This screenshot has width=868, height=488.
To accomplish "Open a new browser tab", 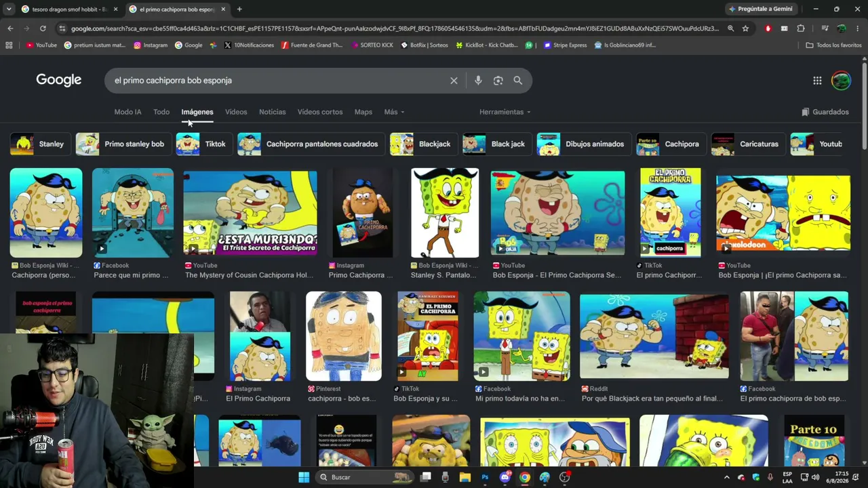I will pos(239,9).
